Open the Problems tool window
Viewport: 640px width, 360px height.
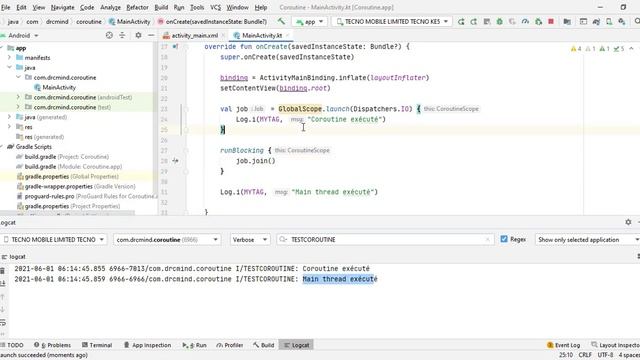pyautogui.click(x=52, y=345)
